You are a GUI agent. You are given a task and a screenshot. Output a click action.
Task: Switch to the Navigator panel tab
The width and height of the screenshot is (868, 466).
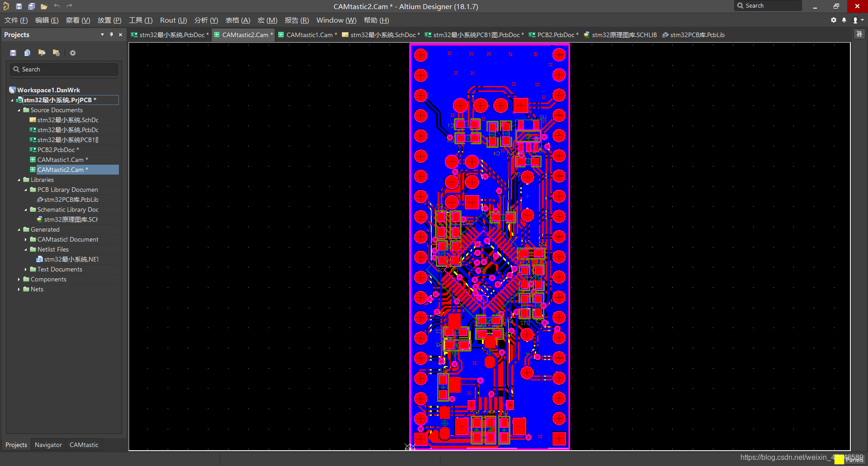click(48, 445)
